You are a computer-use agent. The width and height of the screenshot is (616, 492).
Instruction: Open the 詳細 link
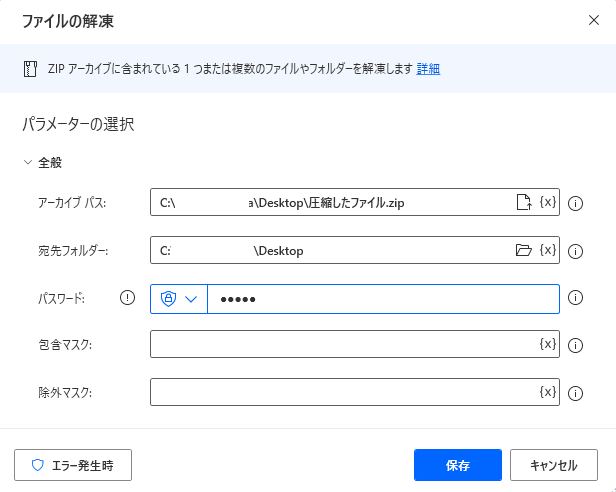coord(428,69)
